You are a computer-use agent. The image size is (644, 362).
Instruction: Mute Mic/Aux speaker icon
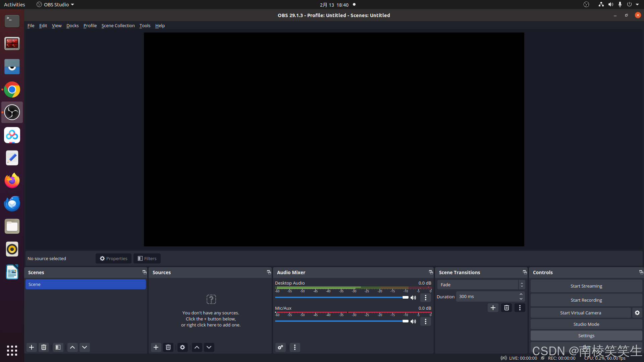click(413, 321)
